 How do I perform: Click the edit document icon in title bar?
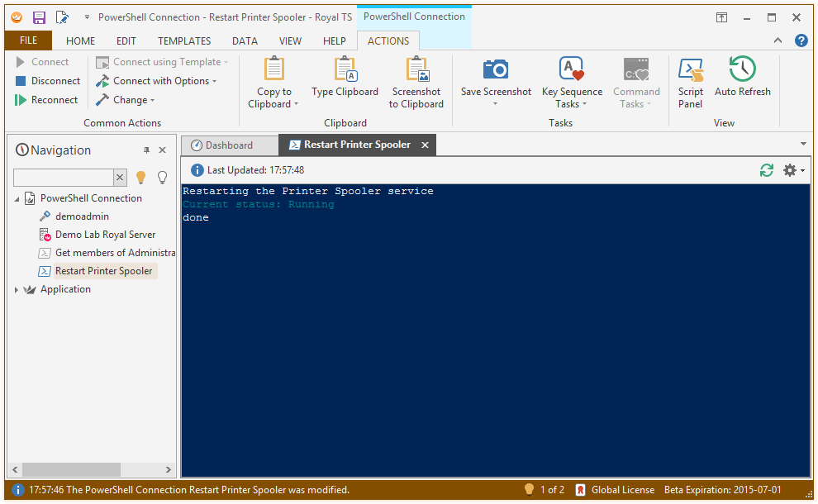click(x=62, y=17)
